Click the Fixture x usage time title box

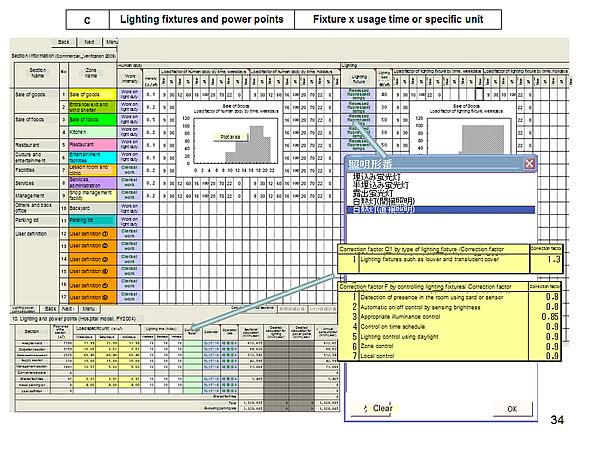tap(398, 20)
